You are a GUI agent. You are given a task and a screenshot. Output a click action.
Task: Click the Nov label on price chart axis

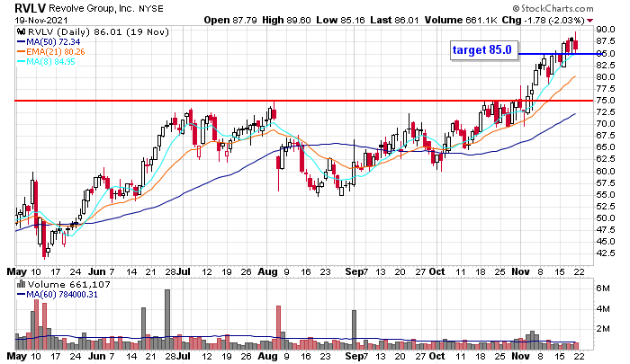(x=520, y=271)
